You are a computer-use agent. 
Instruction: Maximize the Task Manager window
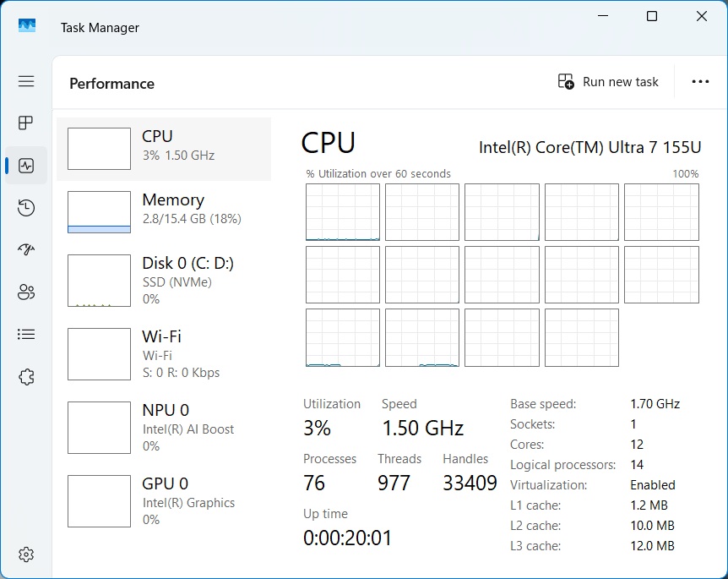click(x=652, y=16)
